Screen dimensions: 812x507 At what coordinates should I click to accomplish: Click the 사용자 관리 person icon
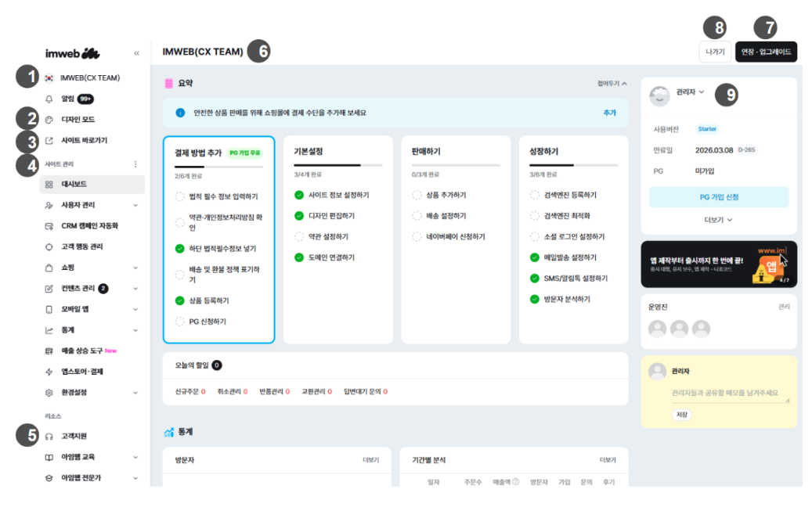[x=49, y=205]
